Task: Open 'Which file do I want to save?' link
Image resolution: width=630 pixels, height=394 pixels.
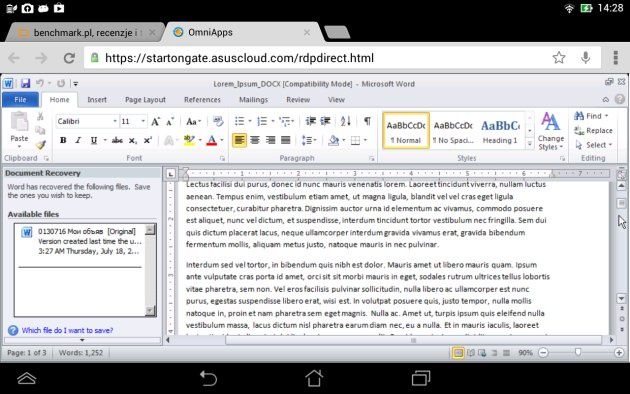Action: click(67, 330)
